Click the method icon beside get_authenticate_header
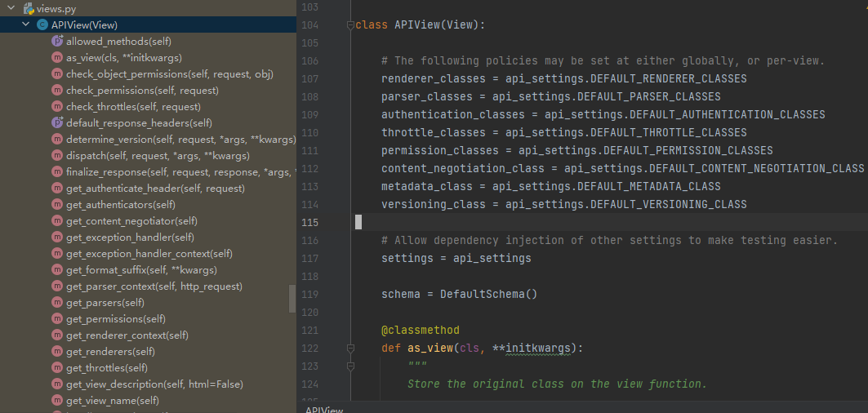The image size is (868, 413). (x=57, y=189)
